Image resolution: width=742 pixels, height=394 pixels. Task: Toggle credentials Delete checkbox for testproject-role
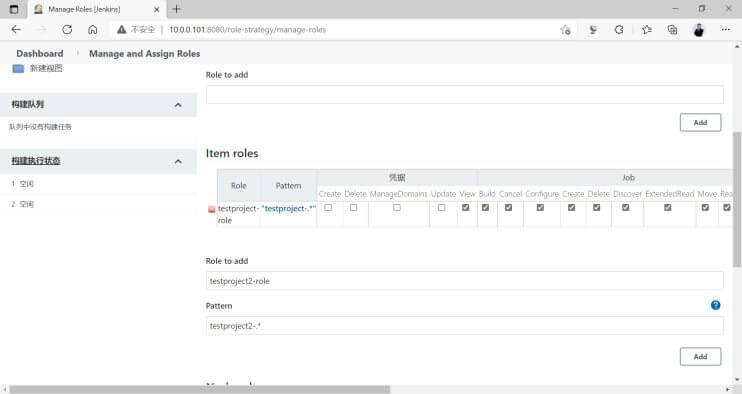tap(353, 208)
